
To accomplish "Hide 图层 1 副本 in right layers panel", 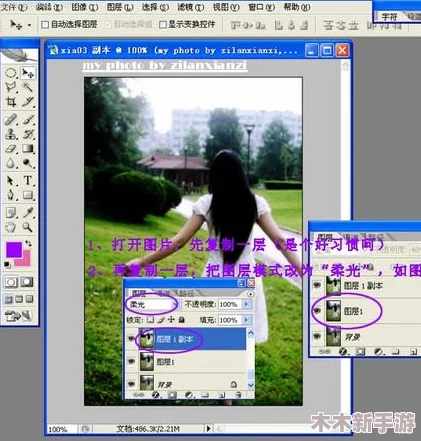I will 317,285.
